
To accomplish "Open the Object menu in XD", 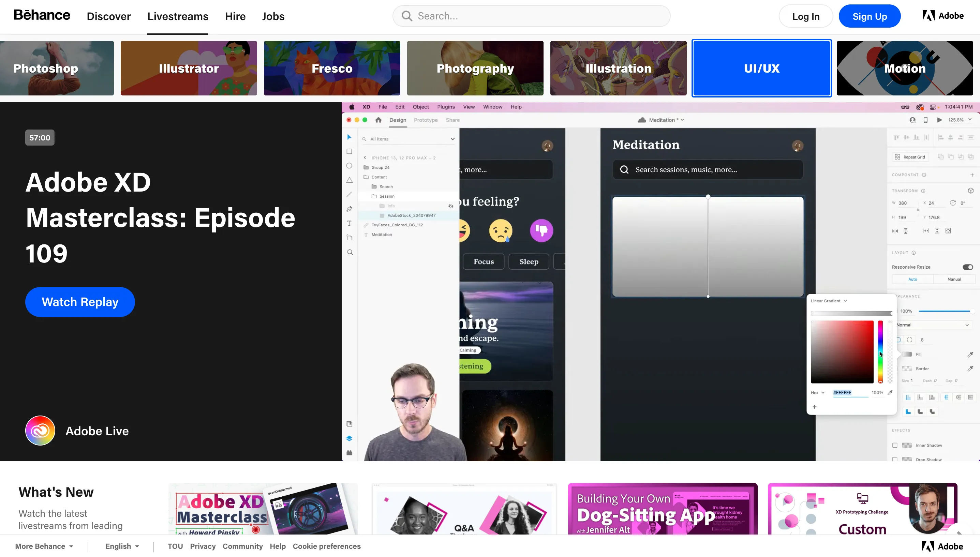I will tap(420, 107).
